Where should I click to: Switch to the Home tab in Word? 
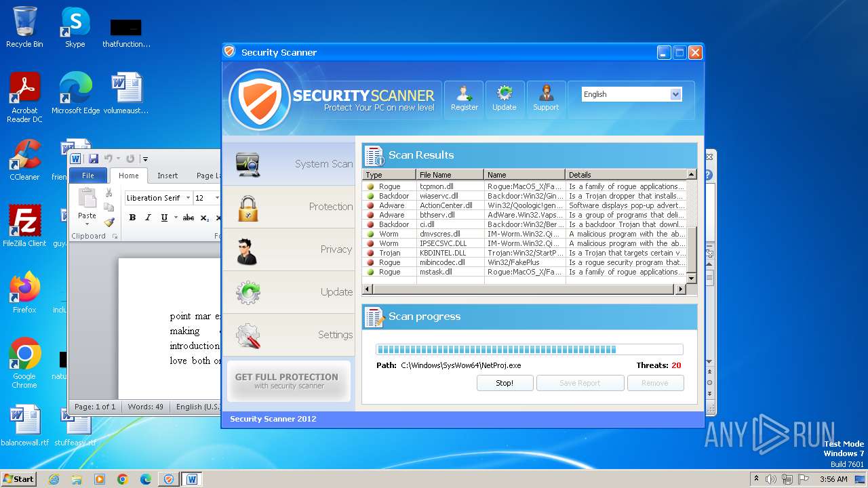click(129, 176)
